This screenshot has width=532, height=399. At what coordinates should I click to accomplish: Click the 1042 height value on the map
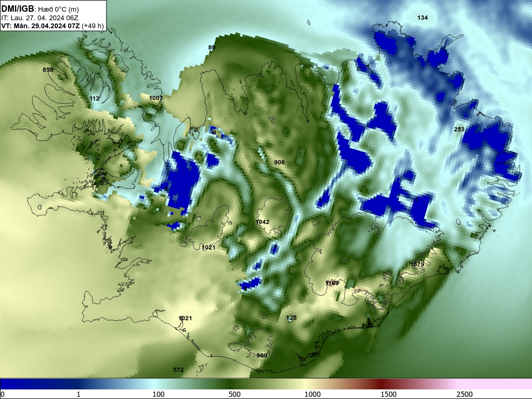point(262,222)
